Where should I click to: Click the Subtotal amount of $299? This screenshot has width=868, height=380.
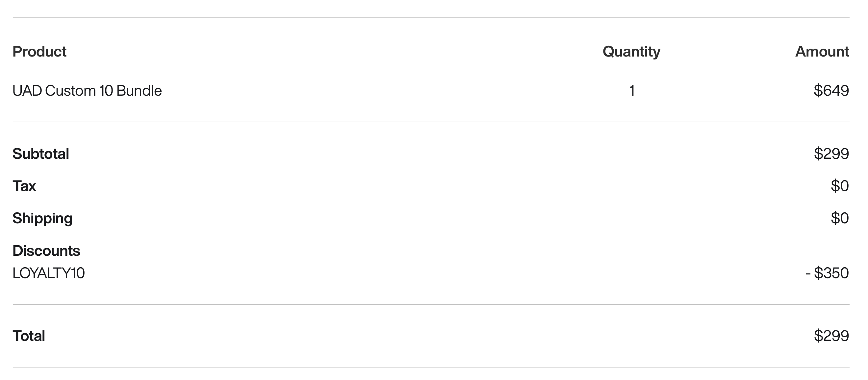(x=831, y=154)
